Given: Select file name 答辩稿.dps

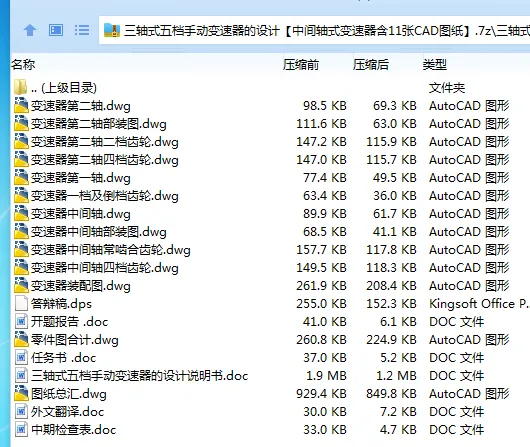Looking at the screenshot, I should [x=61, y=304].
